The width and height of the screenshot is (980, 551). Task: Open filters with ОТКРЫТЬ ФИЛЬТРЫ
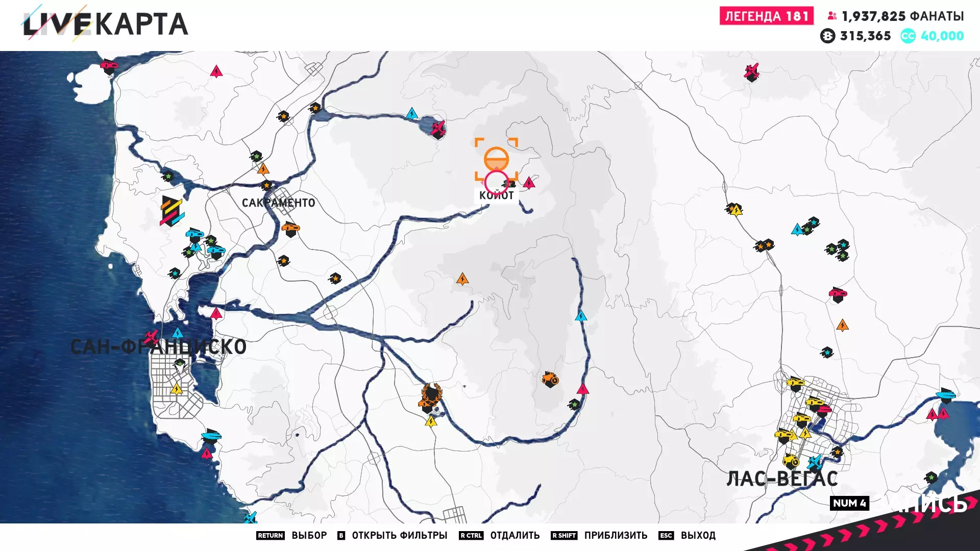click(399, 535)
